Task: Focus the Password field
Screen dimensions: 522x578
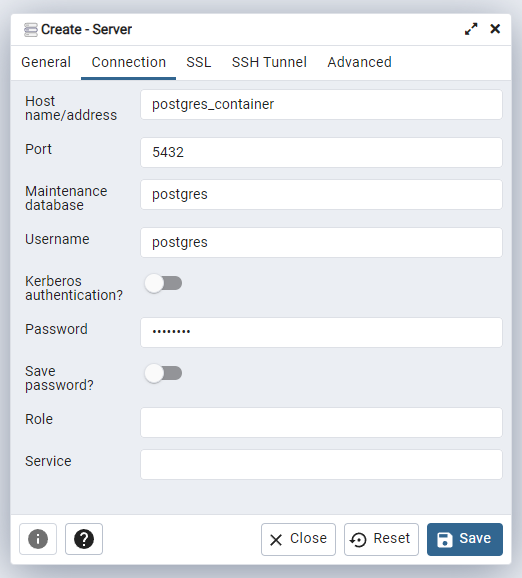Action: [321, 332]
